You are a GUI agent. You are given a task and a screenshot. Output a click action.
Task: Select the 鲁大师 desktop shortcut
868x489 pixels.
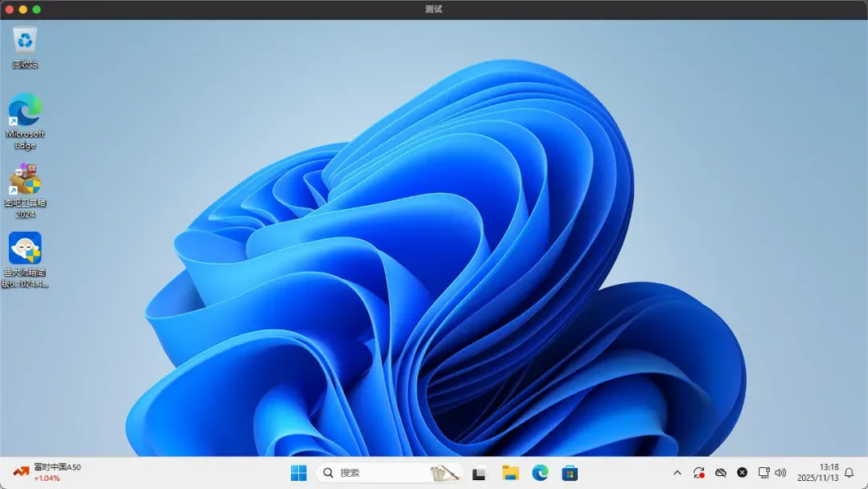coord(25,249)
